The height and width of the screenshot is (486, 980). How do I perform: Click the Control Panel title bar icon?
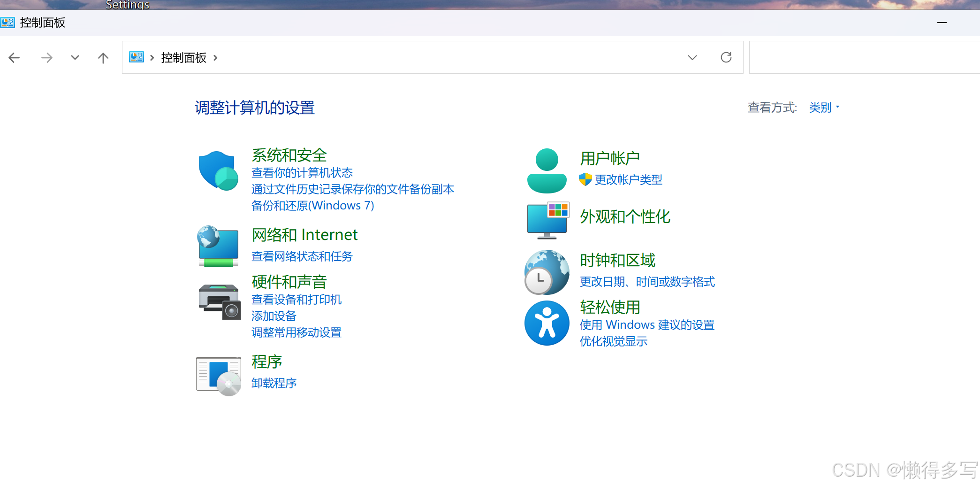tap(8, 23)
